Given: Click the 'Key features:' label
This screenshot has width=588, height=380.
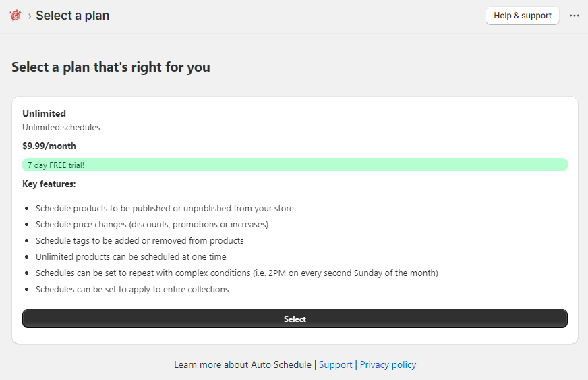Looking at the screenshot, I should [49, 184].
